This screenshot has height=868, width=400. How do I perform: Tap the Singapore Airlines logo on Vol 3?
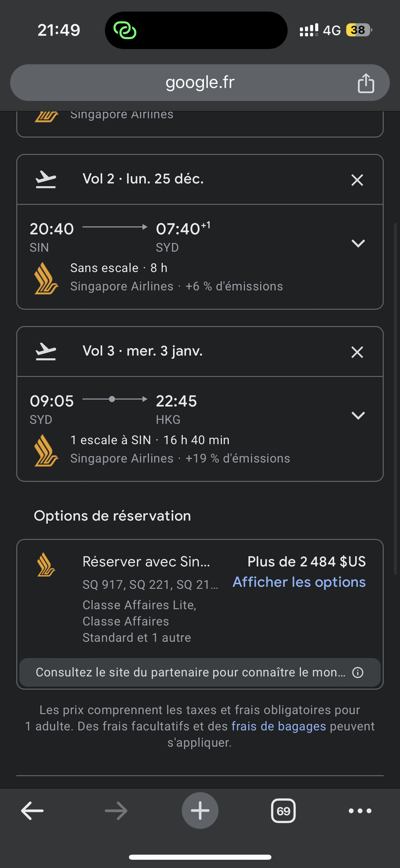pos(46,450)
